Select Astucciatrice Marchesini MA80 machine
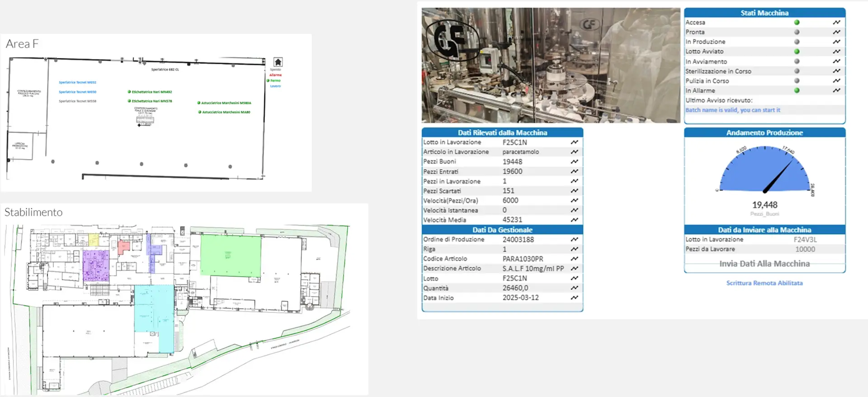 coord(226,112)
